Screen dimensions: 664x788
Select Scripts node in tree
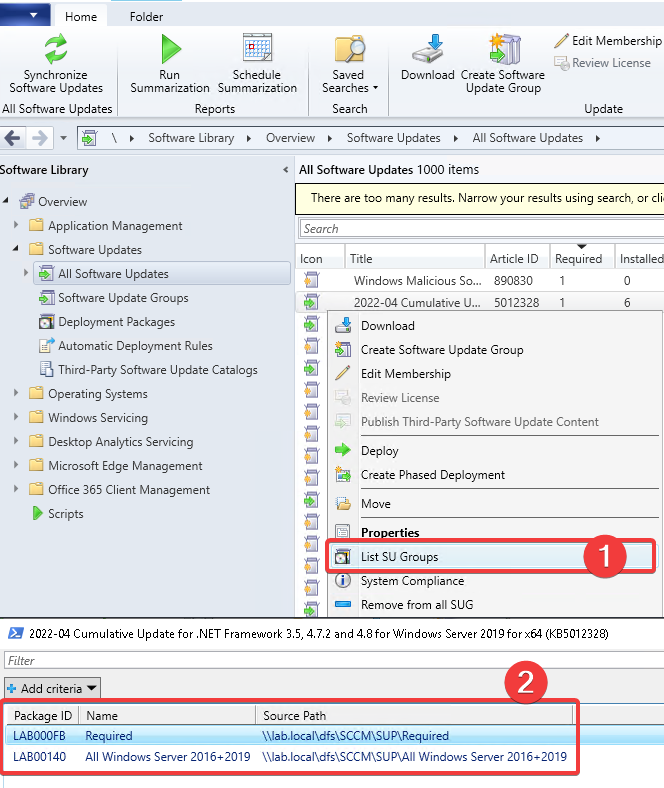(x=65, y=514)
